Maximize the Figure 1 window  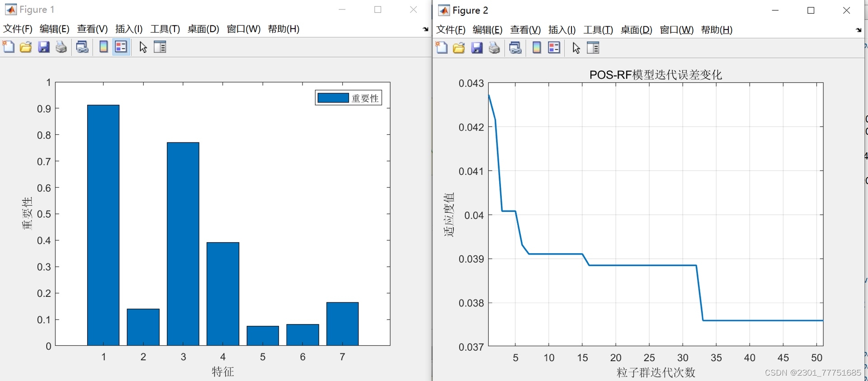click(x=378, y=9)
